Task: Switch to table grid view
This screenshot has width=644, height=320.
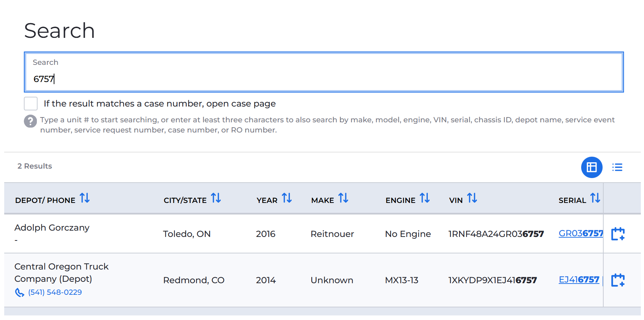Action: tap(592, 167)
